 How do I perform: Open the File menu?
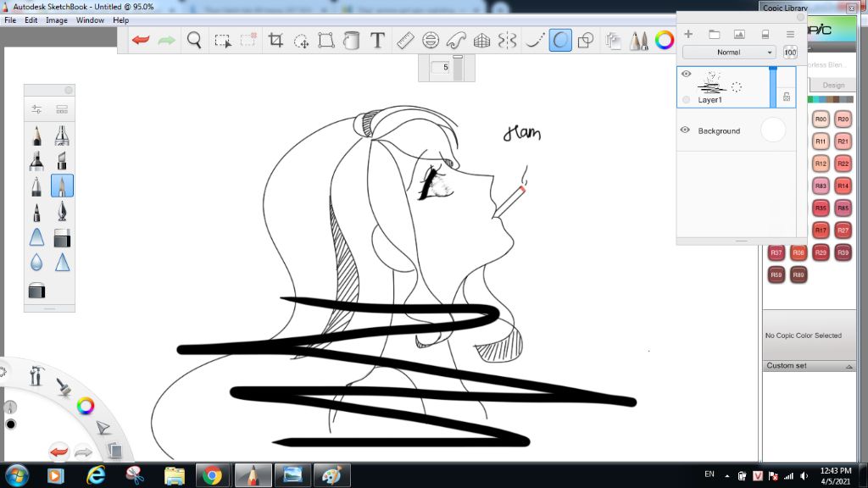pos(10,20)
